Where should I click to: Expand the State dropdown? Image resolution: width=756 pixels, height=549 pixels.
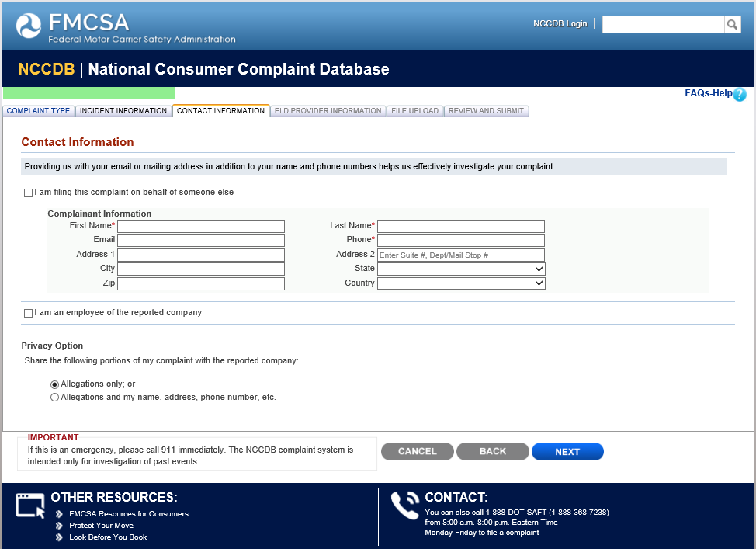(x=461, y=269)
